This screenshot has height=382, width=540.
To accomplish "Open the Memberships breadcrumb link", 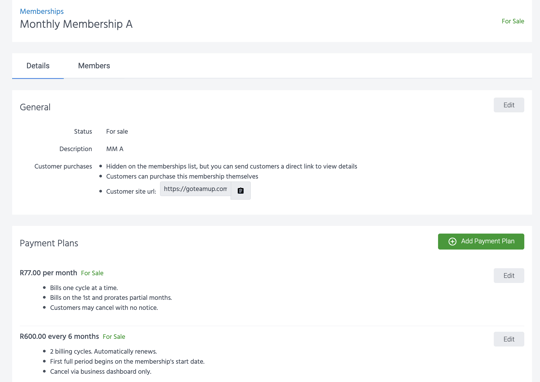I will click(x=42, y=11).
